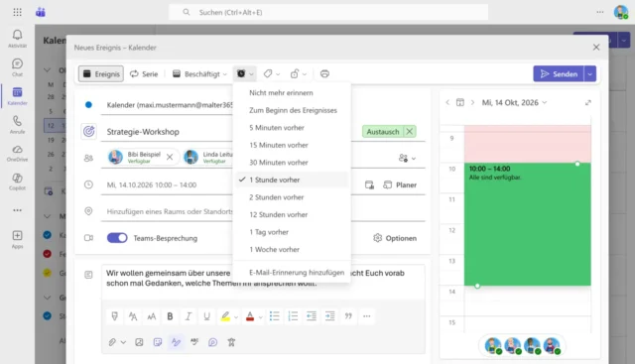Screen dimensions: 635x364
Task: Open OneDrive in the sidebar
Action: (x=18, y=154)
